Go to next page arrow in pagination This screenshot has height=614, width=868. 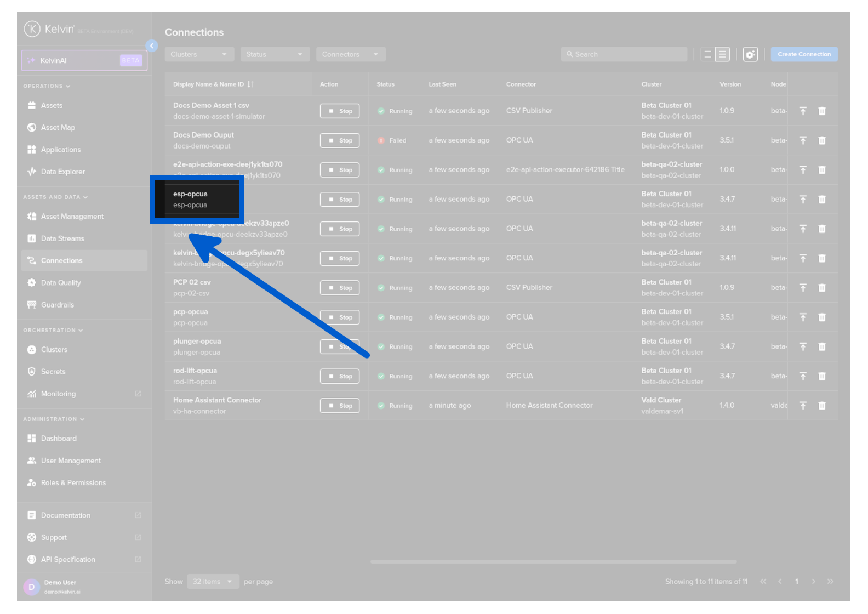[813, 582]
